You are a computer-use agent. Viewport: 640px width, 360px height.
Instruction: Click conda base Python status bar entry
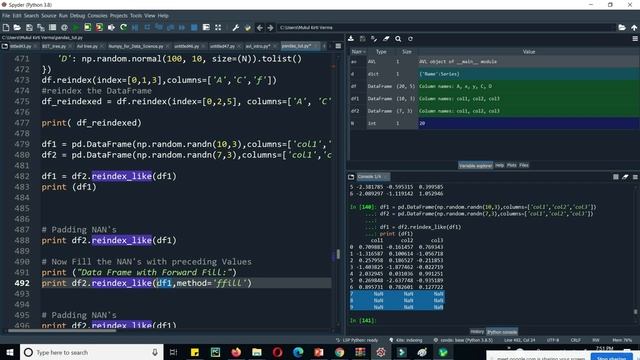click(x=464, y=340)
